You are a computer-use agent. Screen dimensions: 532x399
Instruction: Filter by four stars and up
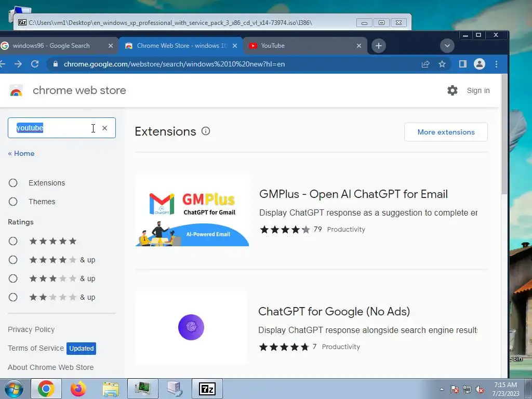[13, 260]
